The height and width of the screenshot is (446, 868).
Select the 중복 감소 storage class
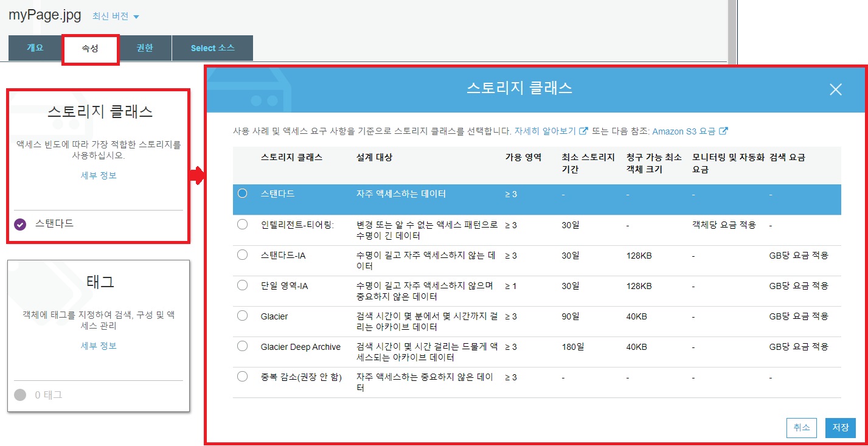242,377
